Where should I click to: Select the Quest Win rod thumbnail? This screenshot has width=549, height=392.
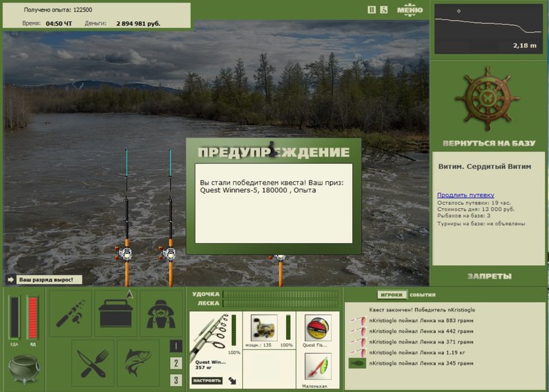pyautogui.click(x=209, y=336)
